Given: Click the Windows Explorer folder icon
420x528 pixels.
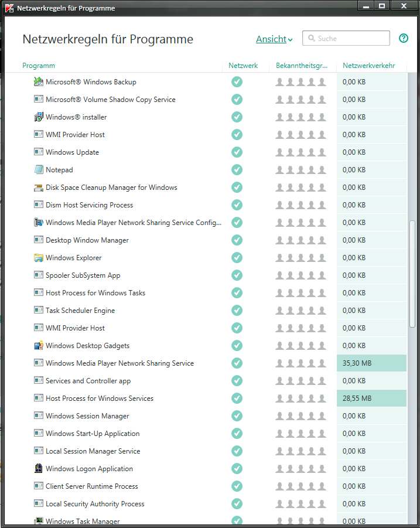Looking at the screenshot, I should click(x=38, y=258).
